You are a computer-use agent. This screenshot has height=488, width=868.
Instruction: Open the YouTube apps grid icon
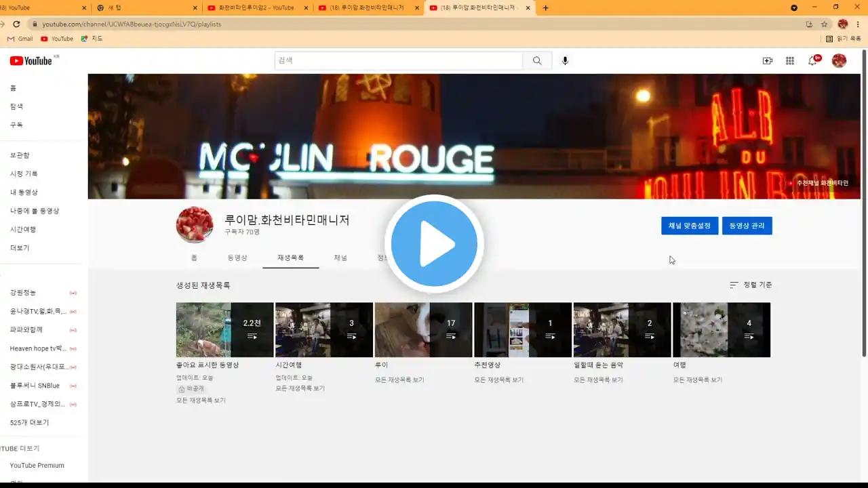pyautogui.click(x=790, y=61)
